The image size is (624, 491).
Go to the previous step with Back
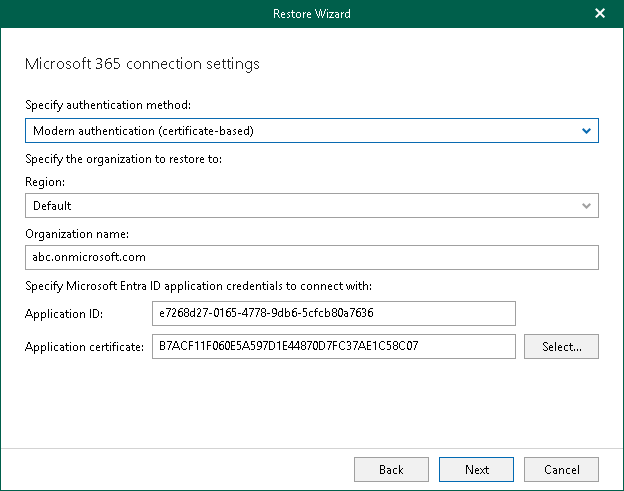pos(391,469)
